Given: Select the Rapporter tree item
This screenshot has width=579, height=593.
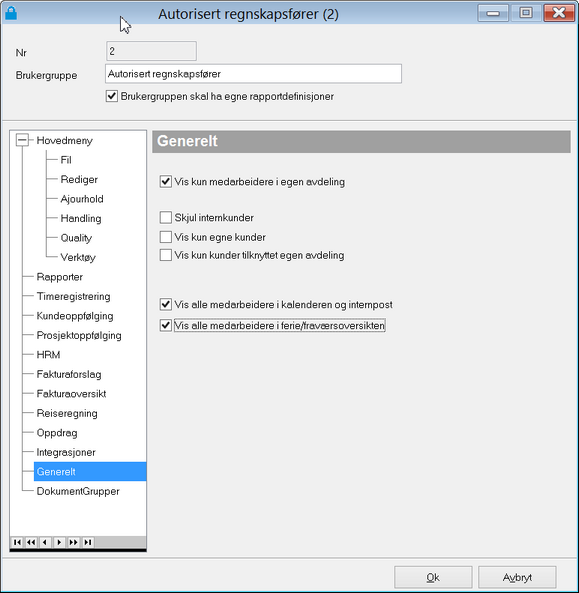Looking at the screenshot, I should 60,277.
